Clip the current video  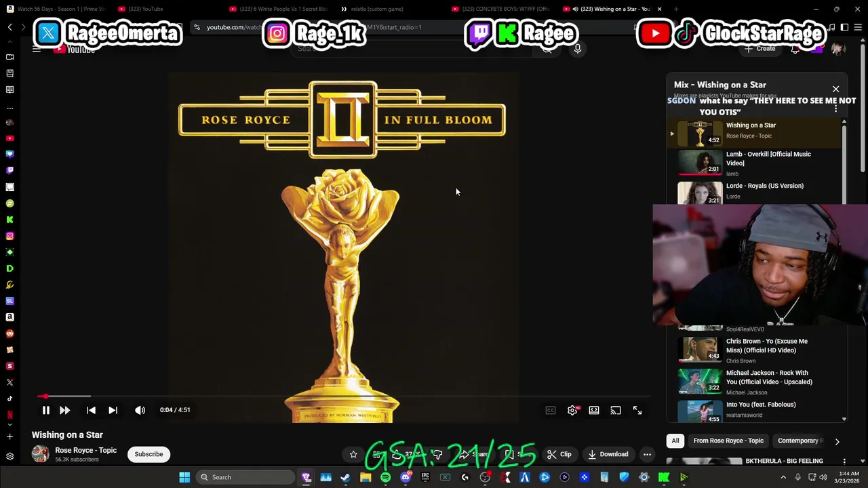click(559, 454)
